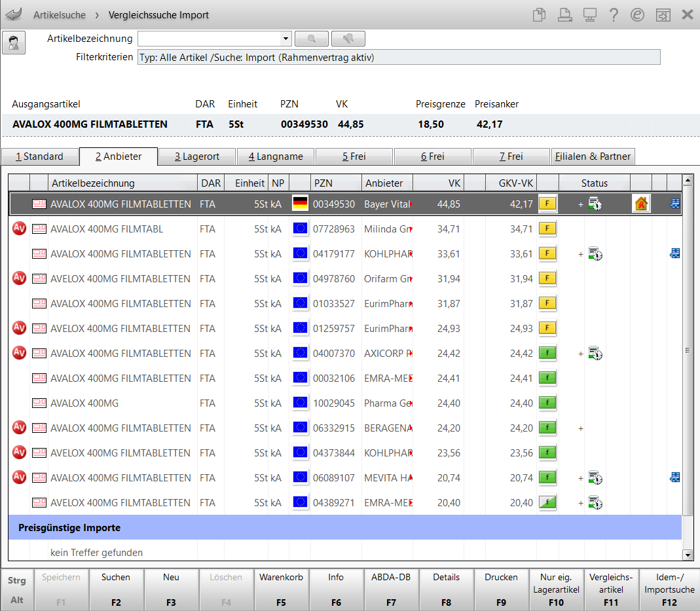Open the 5 Frei tab
This screenshot has width=700, height=611.
tap(354, 157)
